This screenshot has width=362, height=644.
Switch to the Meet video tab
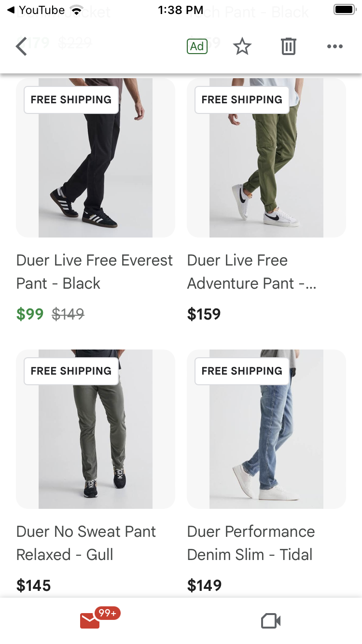coord(271,621)
